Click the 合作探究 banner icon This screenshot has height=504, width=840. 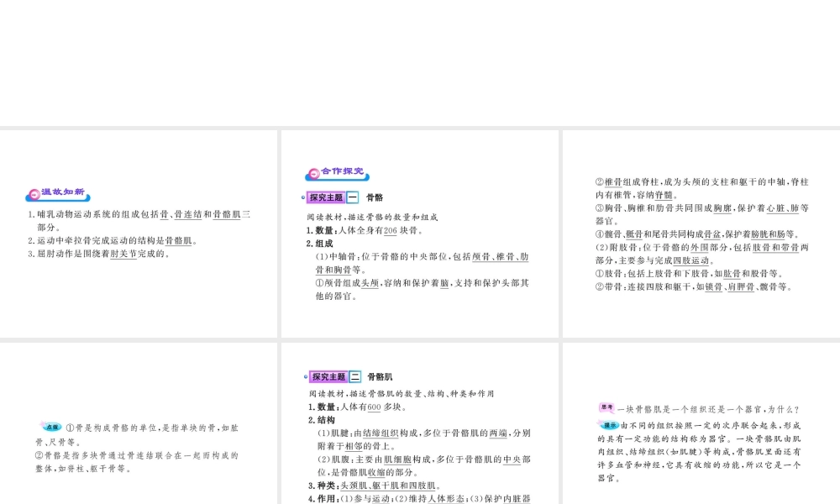coord(337,173)
